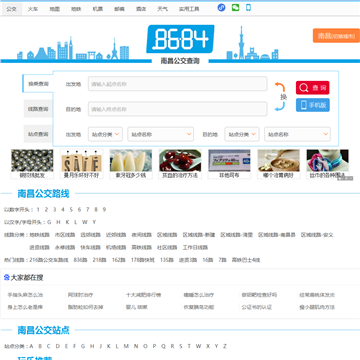Image resolution: width=360 pixels, height=360 pixels.
Task: Click the 南昌公交站点 heading
Action: click(43, 330)
